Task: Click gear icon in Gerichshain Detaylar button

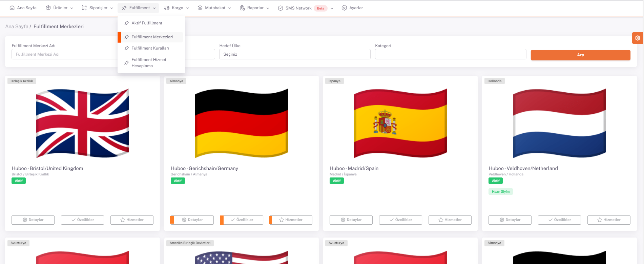Action: (184, 220)
